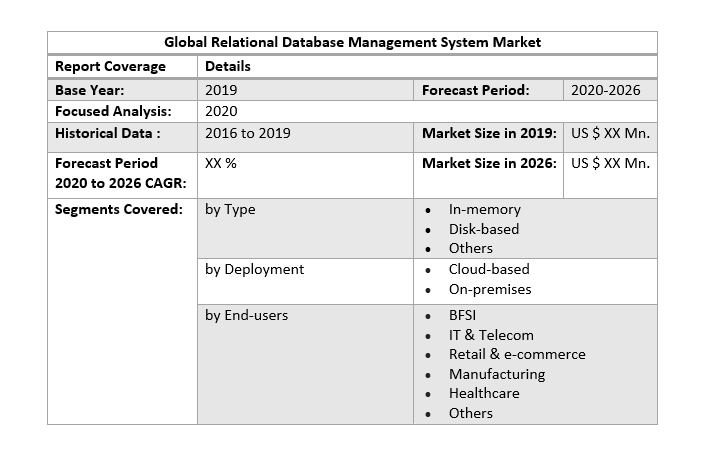Viewport: 701px width, 451px height.
Task: Click the Focused Analysis label
Action: click(112, 111)
